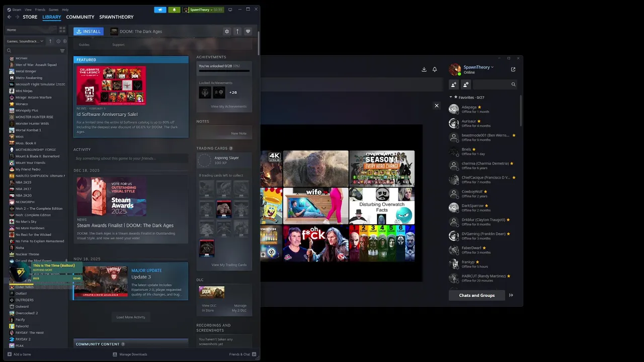This screenshot has width=644, height=362.
Task: Click Manage My 2 DLC link
Action: click(x=239, y=308)
